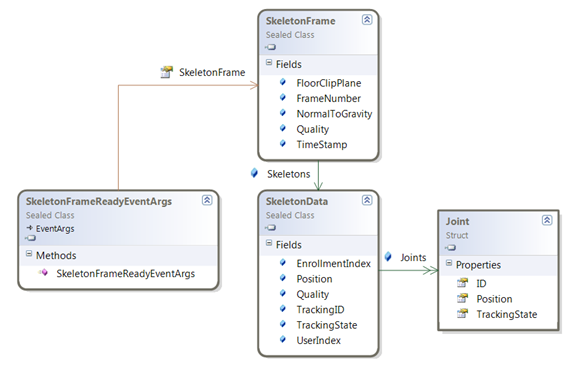The image size is (576, 366).
Task: Select the Quality field in SkeletonData
Action: pos(313,294)
